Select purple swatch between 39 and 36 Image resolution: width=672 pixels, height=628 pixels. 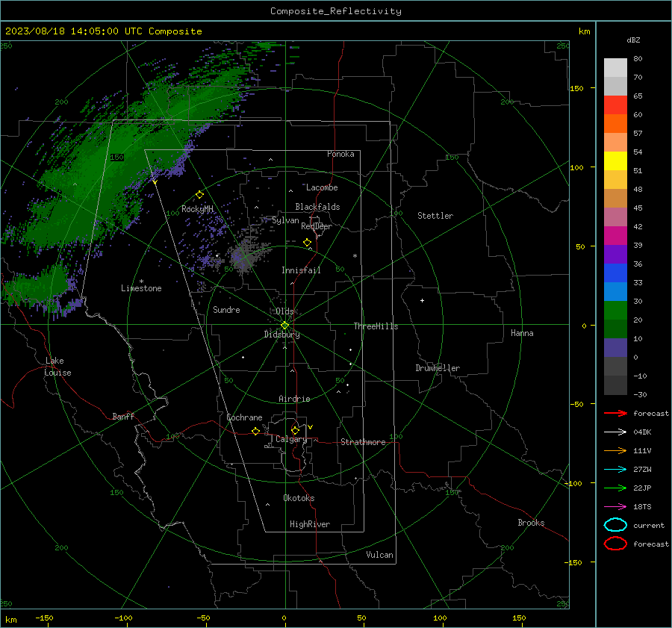tap(615, 254)
